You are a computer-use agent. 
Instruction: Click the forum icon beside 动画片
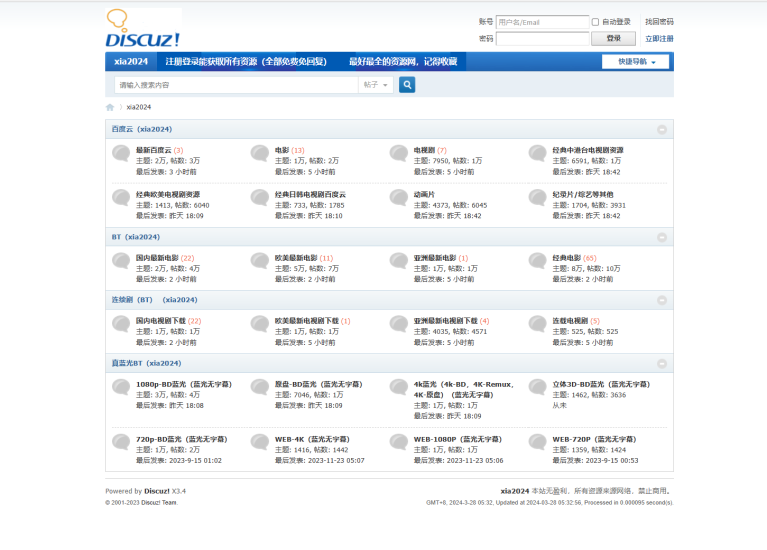pos(399,199)
